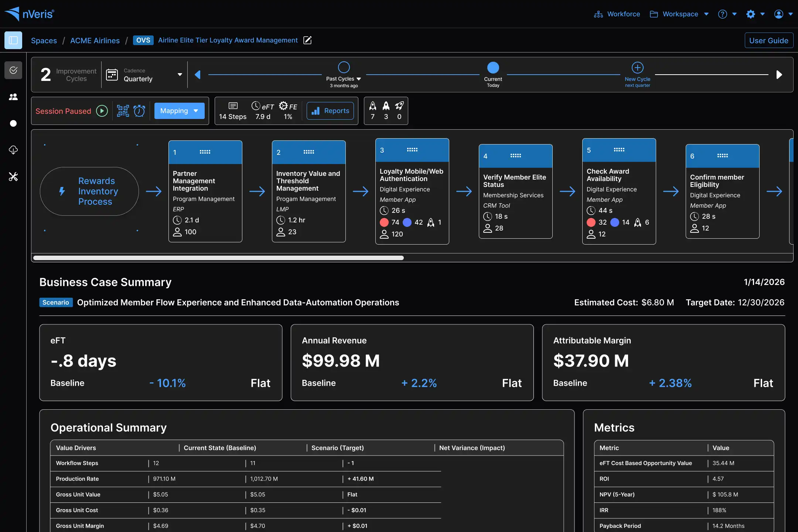This screenshot has height=532, width=798.
Task: Resume the paused session with play button
Action: point(102,110)
